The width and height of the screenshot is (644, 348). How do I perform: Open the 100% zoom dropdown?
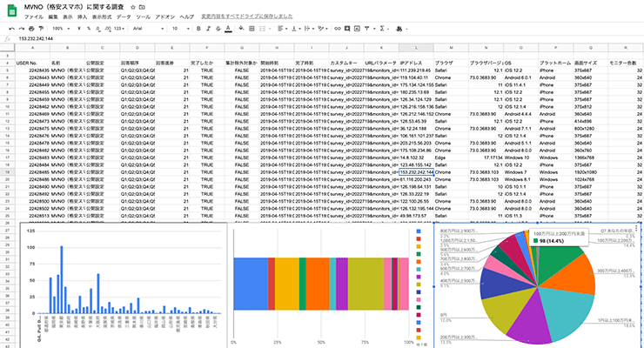coord(58,28)
